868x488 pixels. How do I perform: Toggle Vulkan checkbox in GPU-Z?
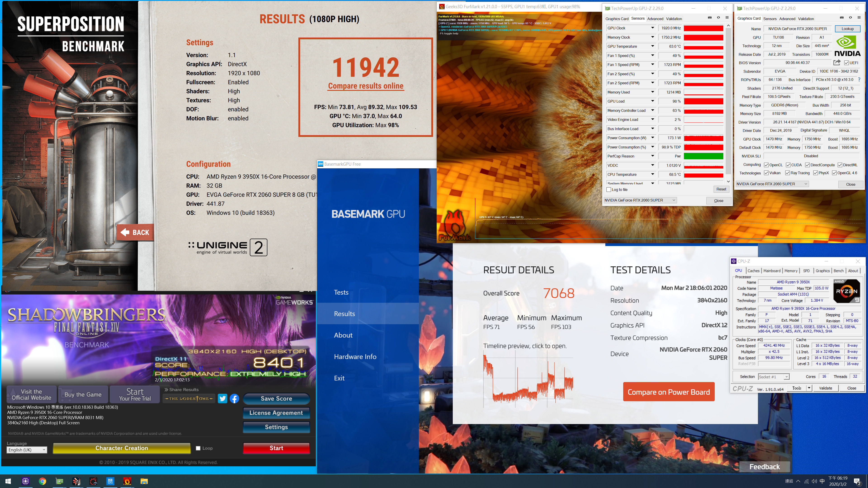766,173
